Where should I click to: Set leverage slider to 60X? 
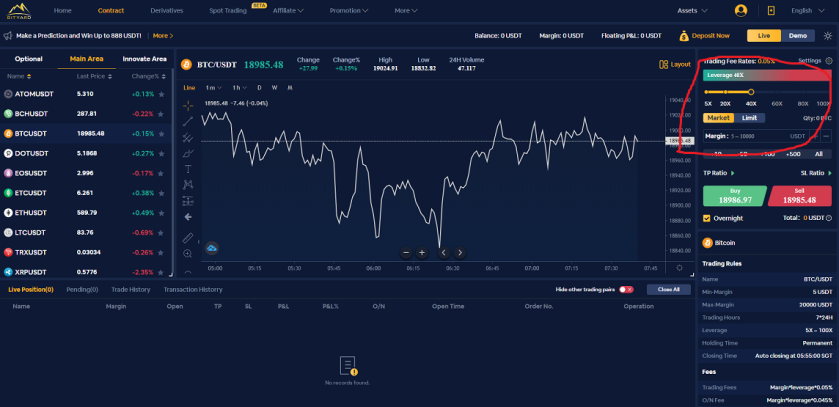click(777, 93)
